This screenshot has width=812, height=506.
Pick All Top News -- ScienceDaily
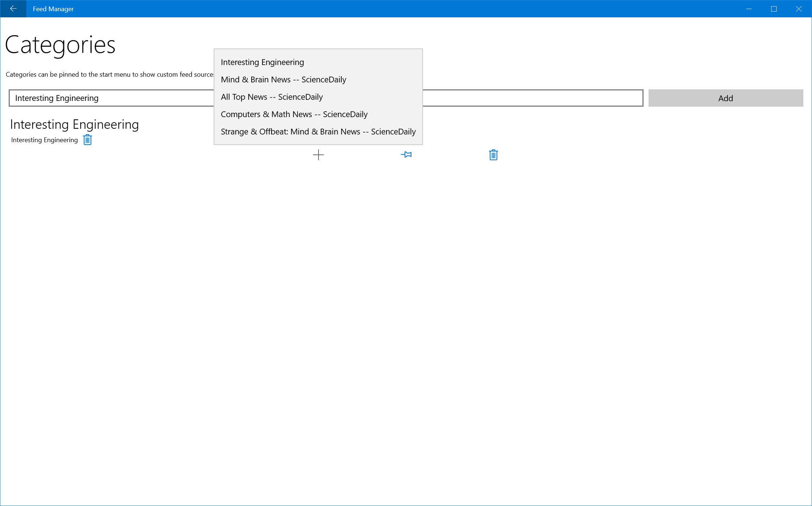pos(272,97)
